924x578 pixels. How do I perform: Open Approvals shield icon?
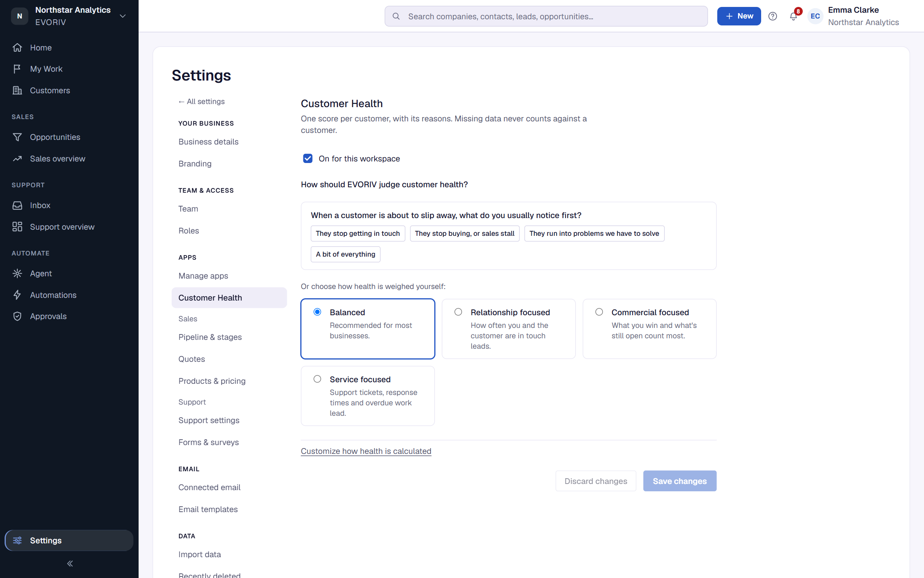coord(17,316)
